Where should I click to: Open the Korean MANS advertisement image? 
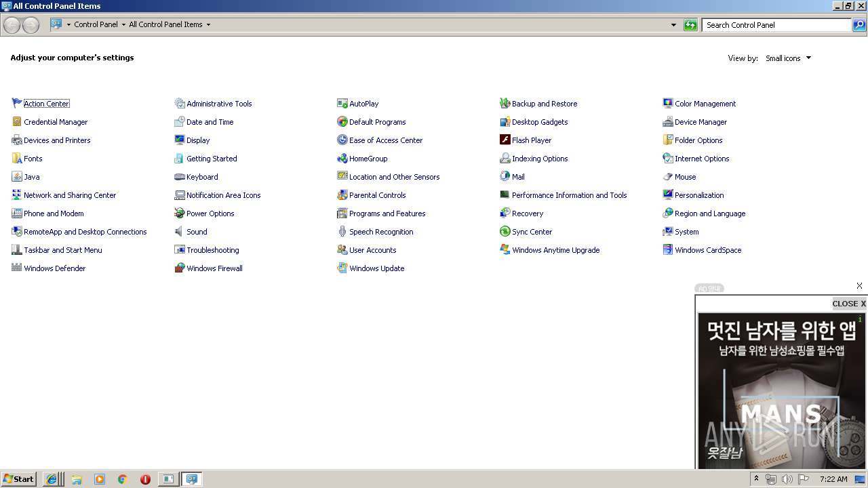tap(781, 390)
